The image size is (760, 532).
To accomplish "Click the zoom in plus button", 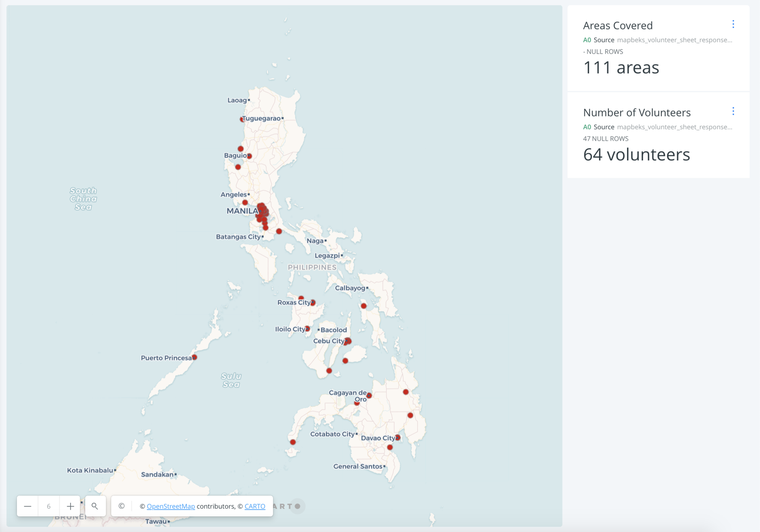I will [x=70, y=506].
